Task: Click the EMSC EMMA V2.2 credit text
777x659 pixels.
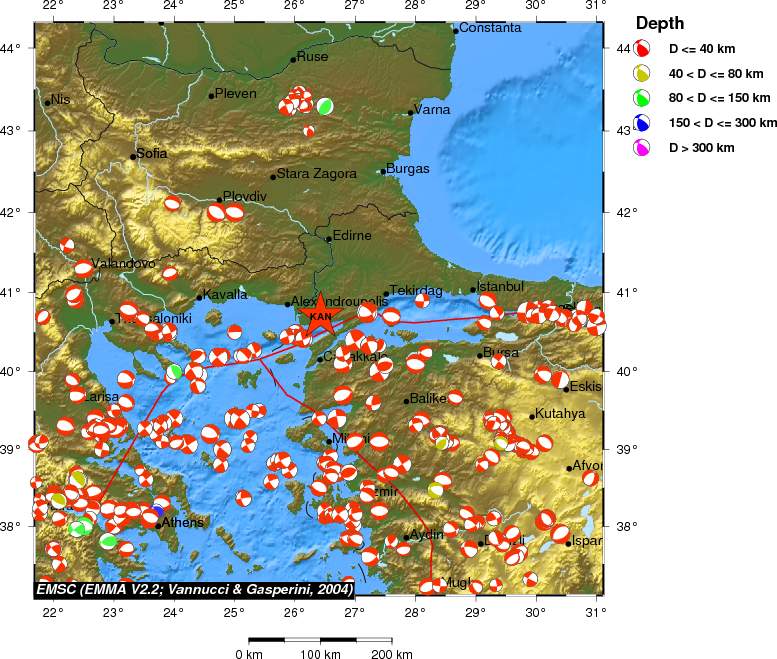Action: (x=194, y=588)
